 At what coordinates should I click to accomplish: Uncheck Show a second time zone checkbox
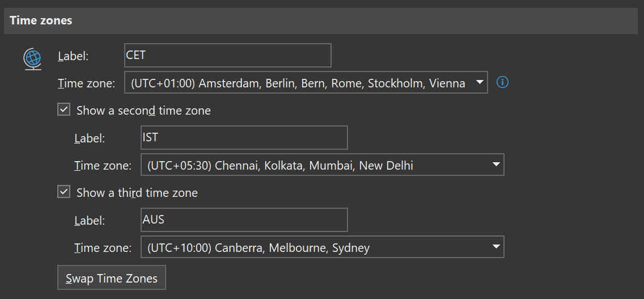[x=63, y=110]
